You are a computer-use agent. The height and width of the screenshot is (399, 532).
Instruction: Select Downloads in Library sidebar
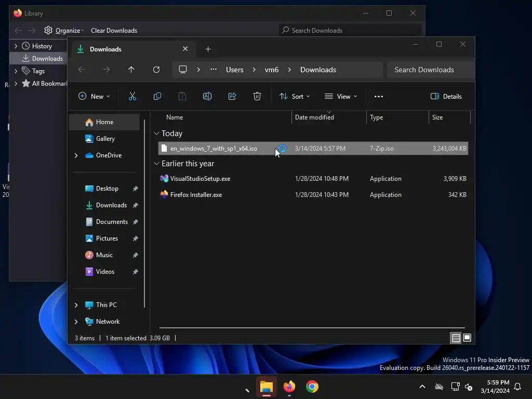(x=38, y=59)
